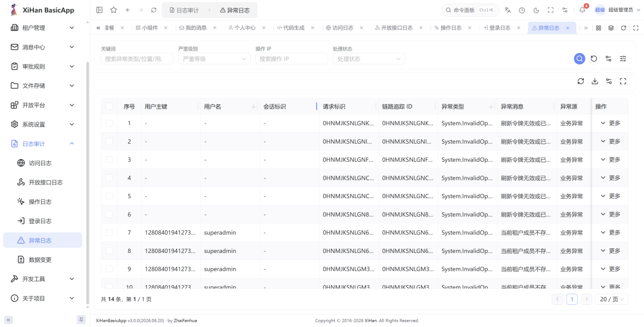The height and width of the screenshot is (327, 644).
Task: Show more tabs with right double chevron
Action: (x=586, y=28)
